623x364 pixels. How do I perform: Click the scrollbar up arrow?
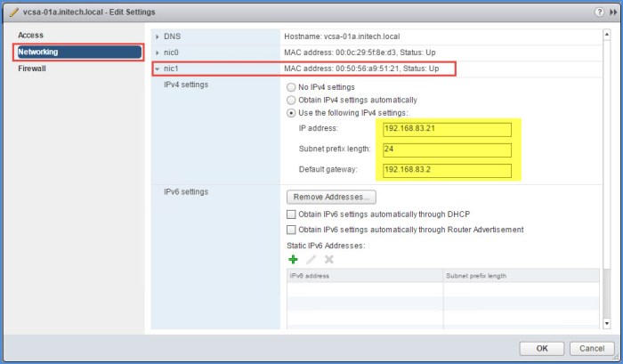[606, 35]
